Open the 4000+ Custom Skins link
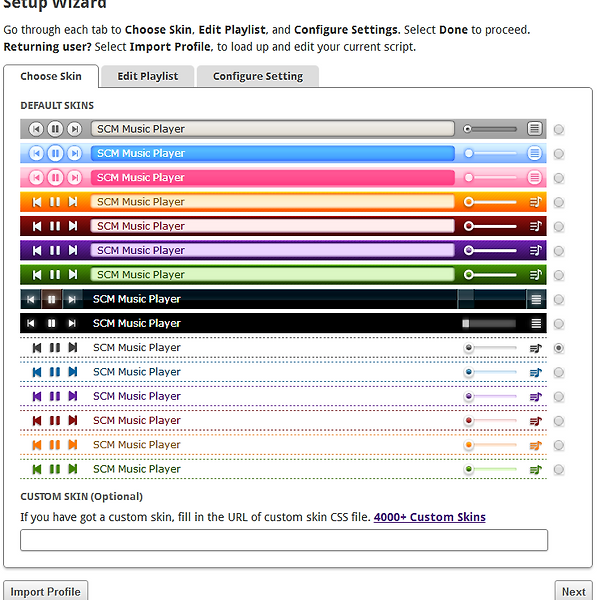The width and height of the screenshot is (600, 600). click(429, 517)
